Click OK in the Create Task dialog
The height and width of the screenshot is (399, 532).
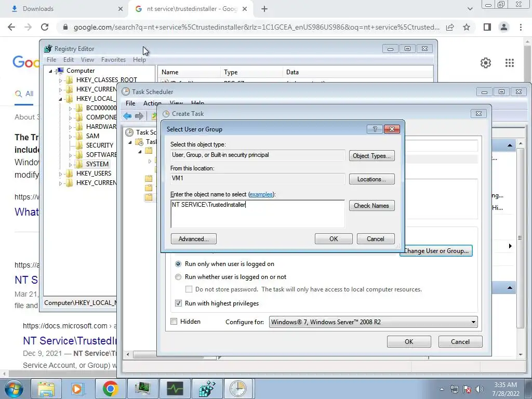[x=409, y=342]
